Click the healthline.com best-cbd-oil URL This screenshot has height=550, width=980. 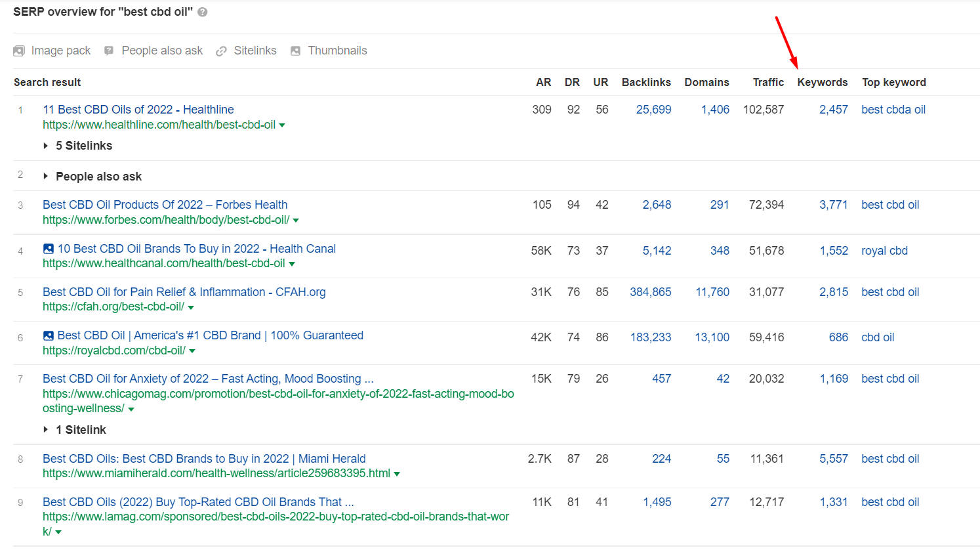159,125
